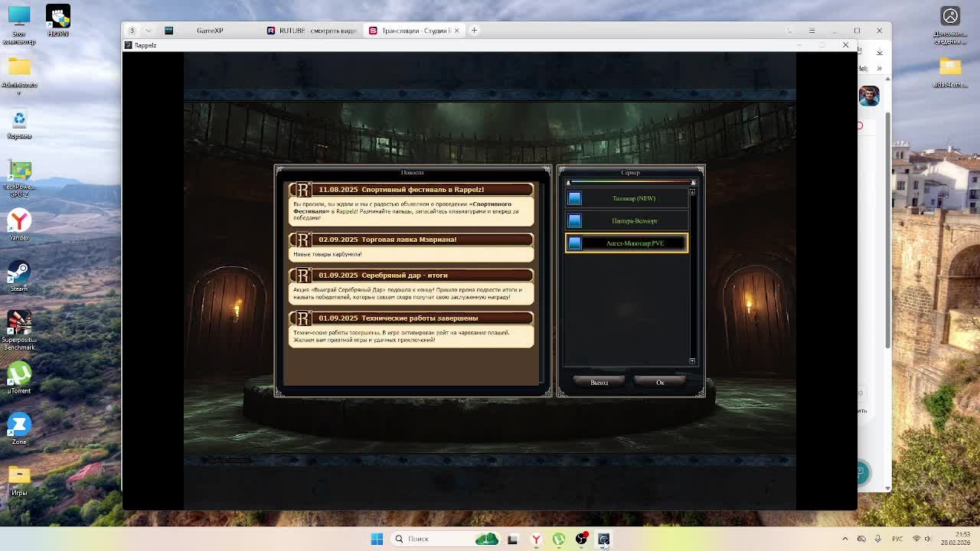
Task: Switch to the GameXP browser tab
Action: tap(210, 31)
